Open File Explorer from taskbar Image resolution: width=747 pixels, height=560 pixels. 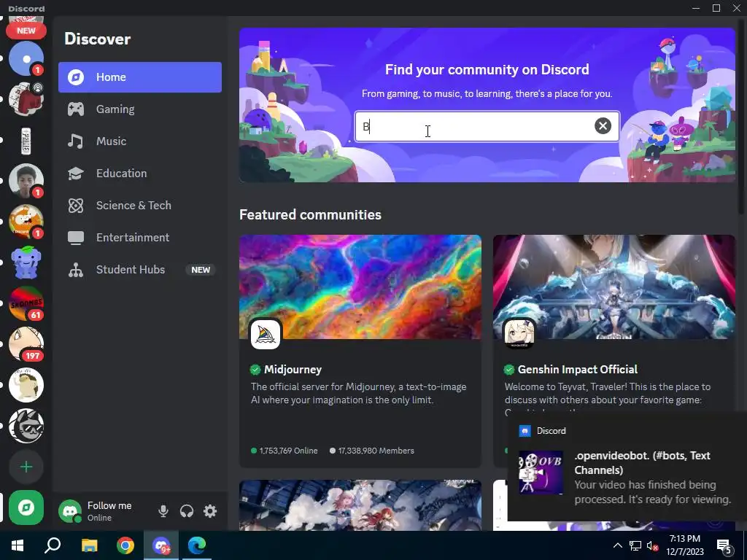[89, 545]
